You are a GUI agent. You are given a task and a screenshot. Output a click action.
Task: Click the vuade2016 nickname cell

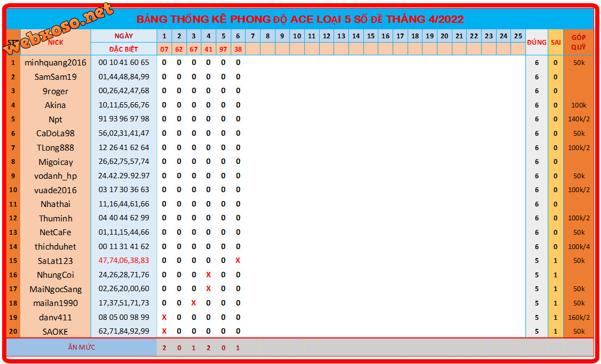click(x=55, y=190)
